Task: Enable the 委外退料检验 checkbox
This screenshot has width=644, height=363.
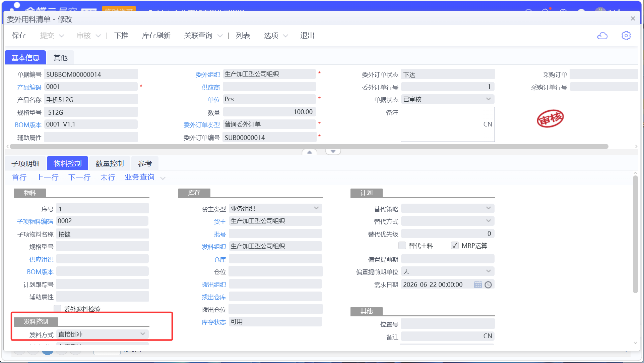Action: pos(58,309)
